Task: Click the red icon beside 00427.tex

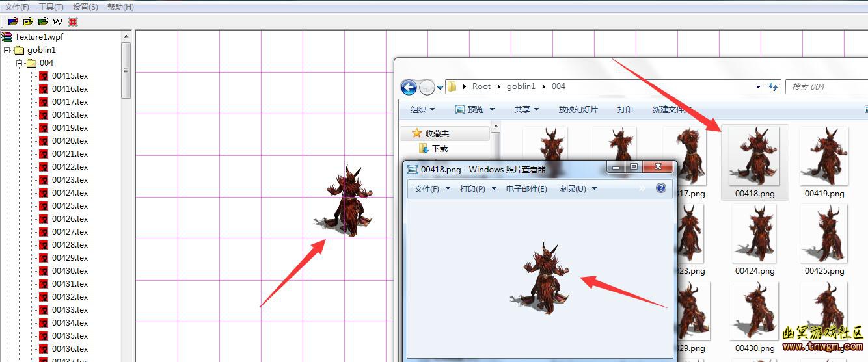Action: click(x=44, y=232)
